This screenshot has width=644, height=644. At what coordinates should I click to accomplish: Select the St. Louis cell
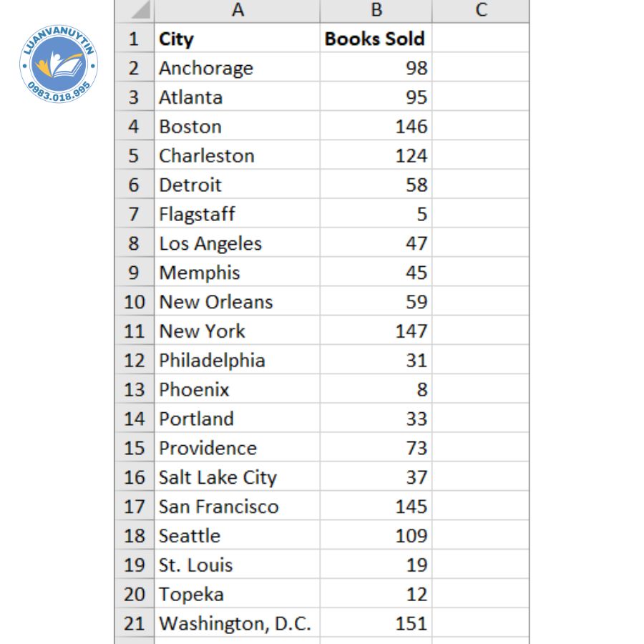pos(237,565)
